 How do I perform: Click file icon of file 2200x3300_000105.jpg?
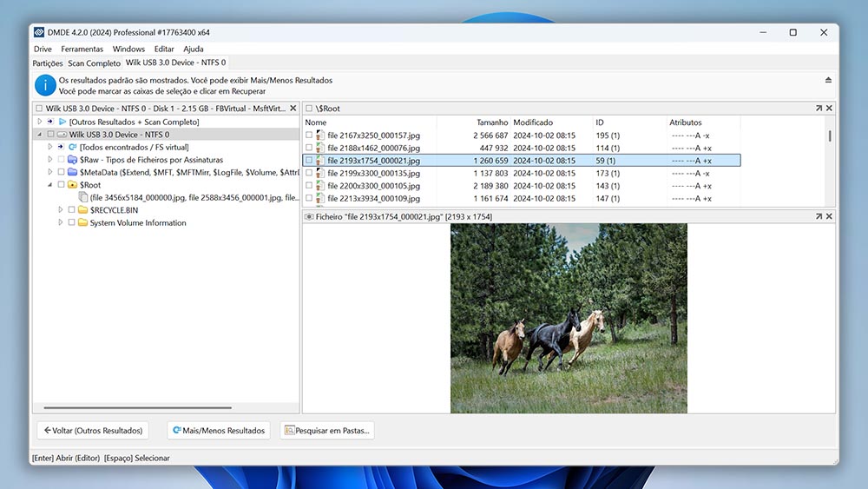pyautogui.click(x=320, y=186)
